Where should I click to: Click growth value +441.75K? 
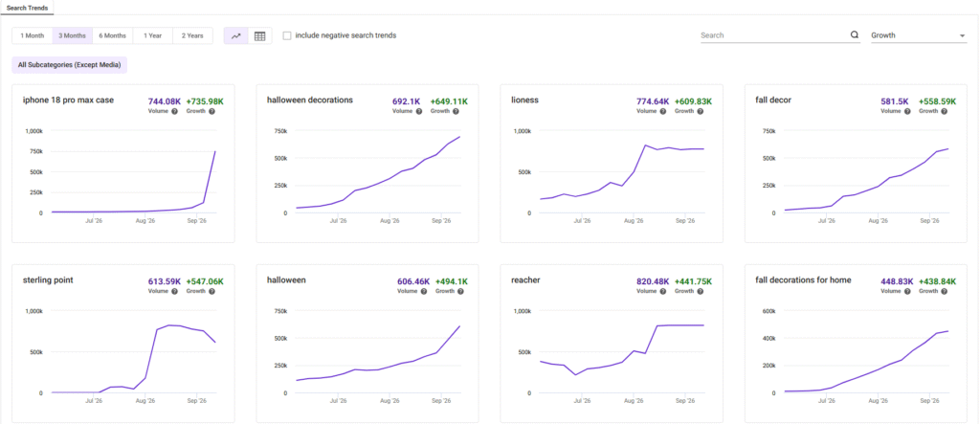tap(694, 281)
